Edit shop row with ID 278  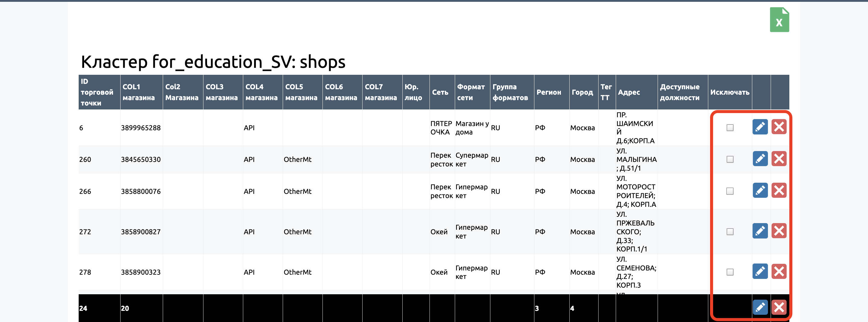tap(760, 271)
